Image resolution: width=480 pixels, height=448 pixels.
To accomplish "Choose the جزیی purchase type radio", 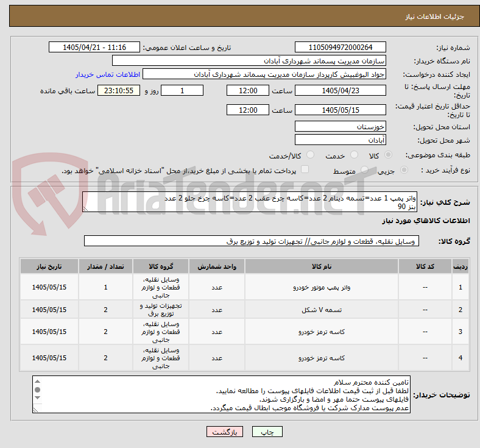I will (x=404, y=169).
